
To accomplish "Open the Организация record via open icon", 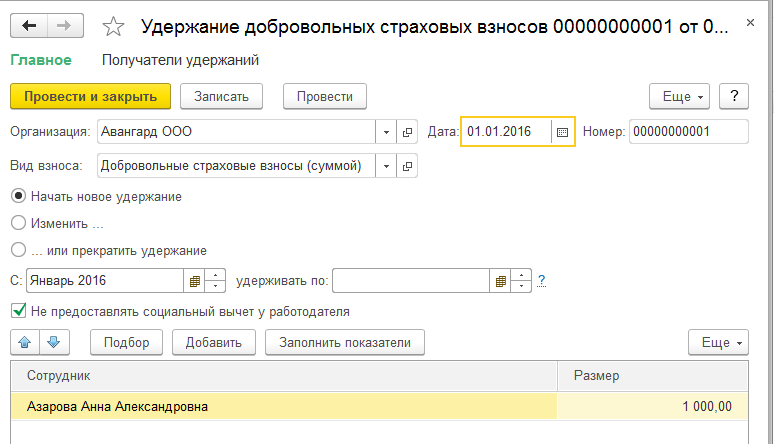I will click(408, 132).
